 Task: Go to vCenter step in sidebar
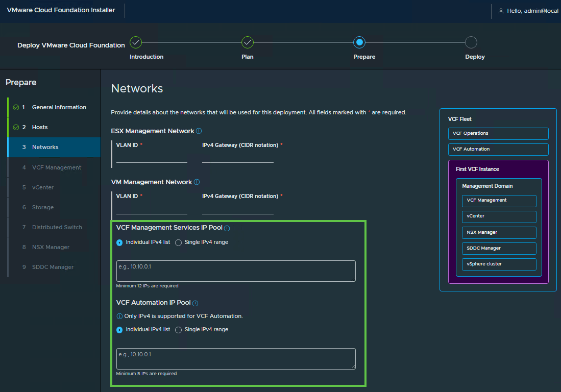(x=54, y=187)
